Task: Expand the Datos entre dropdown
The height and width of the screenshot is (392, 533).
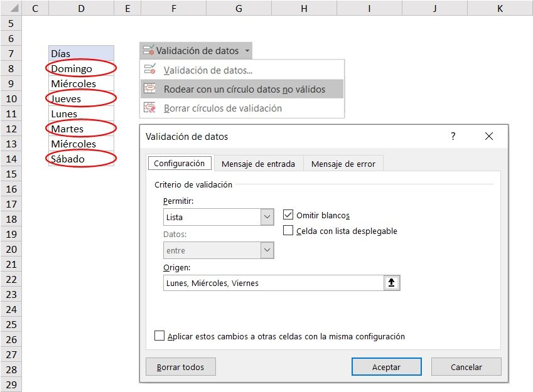Action: coord(266,250)
